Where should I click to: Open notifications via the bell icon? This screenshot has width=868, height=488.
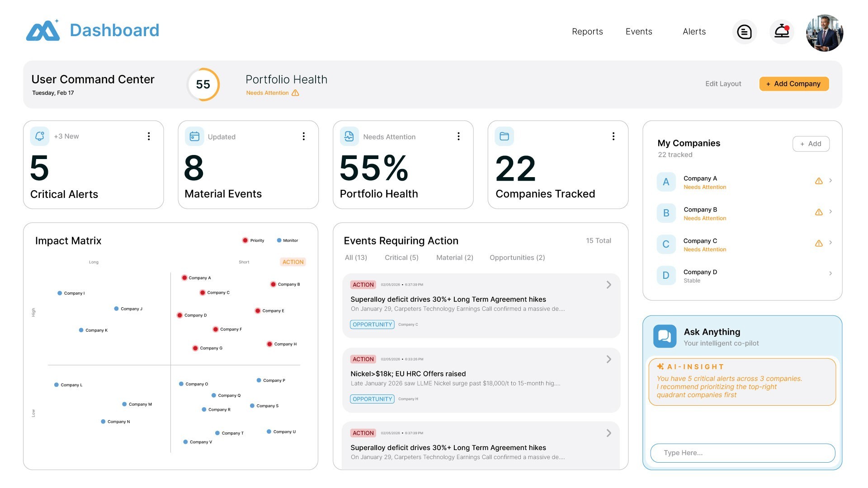point(781,33)
